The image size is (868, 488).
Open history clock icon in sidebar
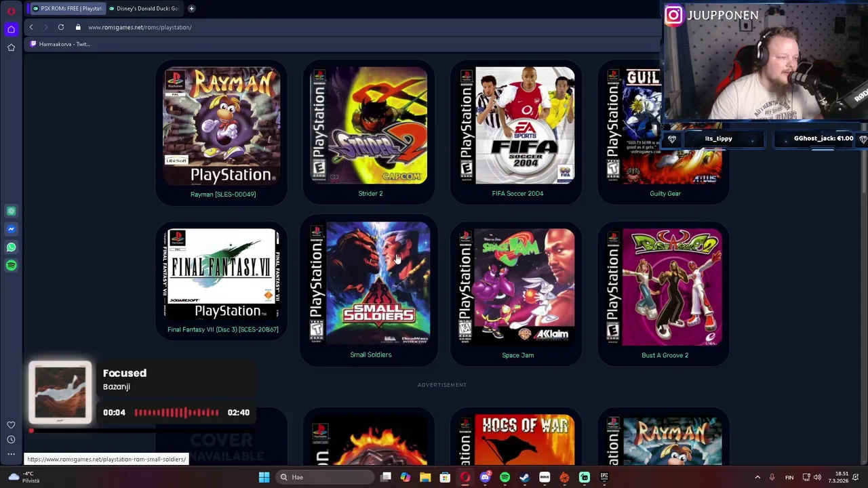click(x=11, y=439)
